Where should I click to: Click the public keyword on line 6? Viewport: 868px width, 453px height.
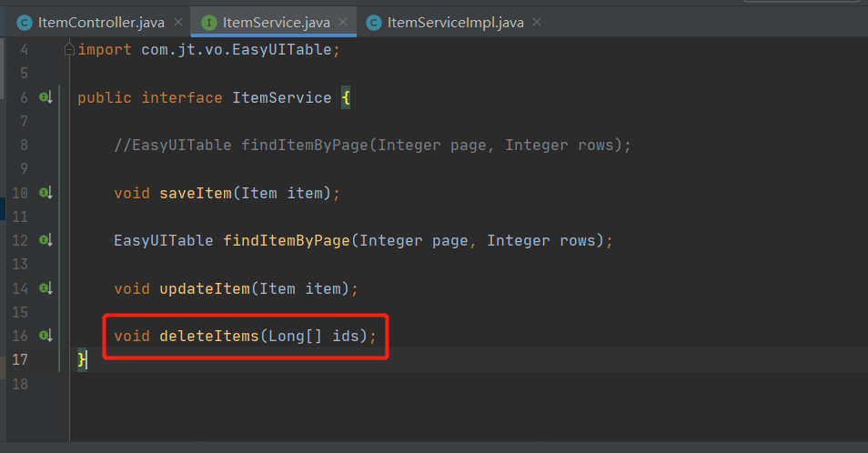click(x=105, y=98)
